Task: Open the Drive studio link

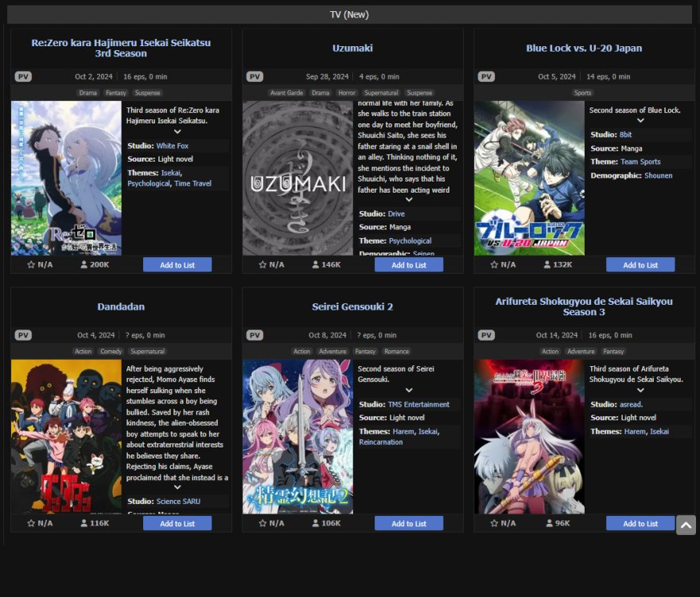Action: point(396,214)
